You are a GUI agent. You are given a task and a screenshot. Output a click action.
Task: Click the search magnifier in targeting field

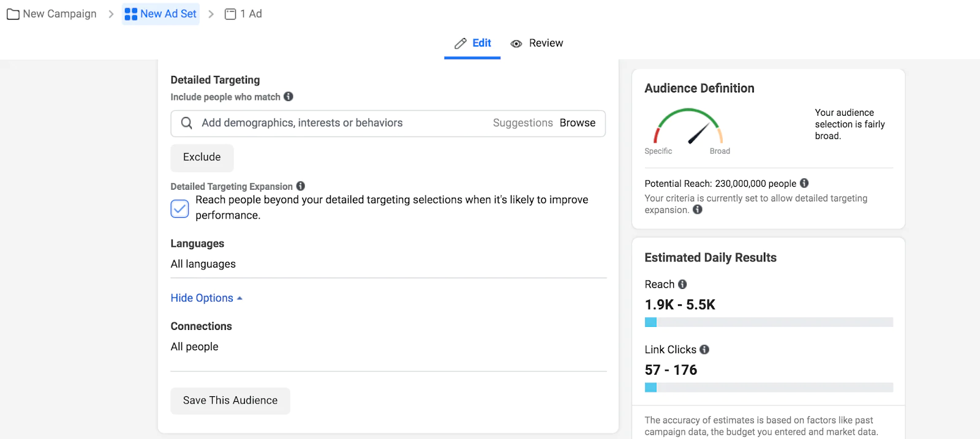click(187, 123)
